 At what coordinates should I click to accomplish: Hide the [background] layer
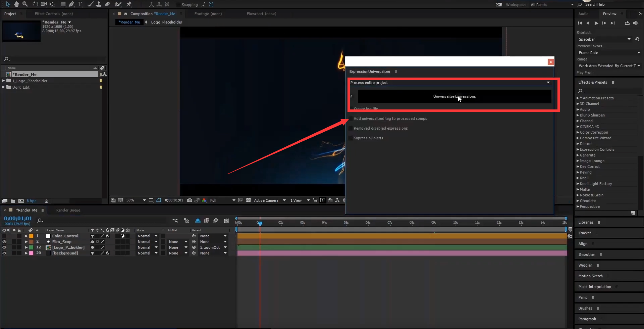click(x=4, y=253)
